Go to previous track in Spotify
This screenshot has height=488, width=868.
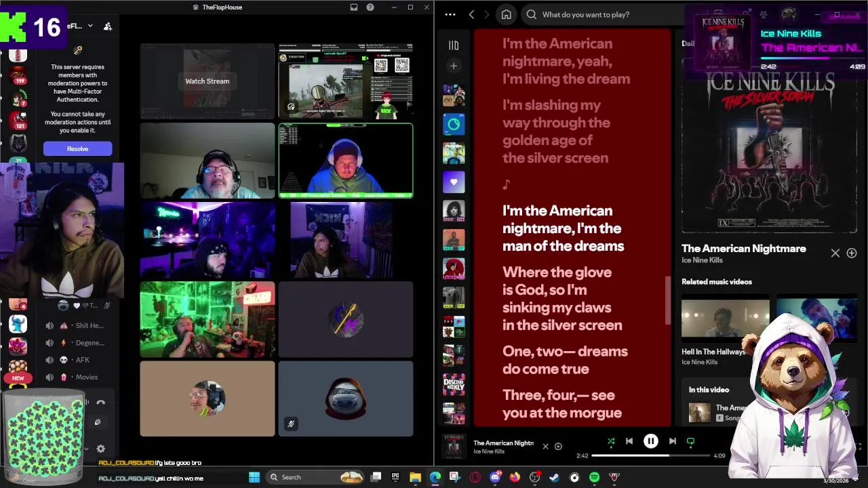point(629,441)
